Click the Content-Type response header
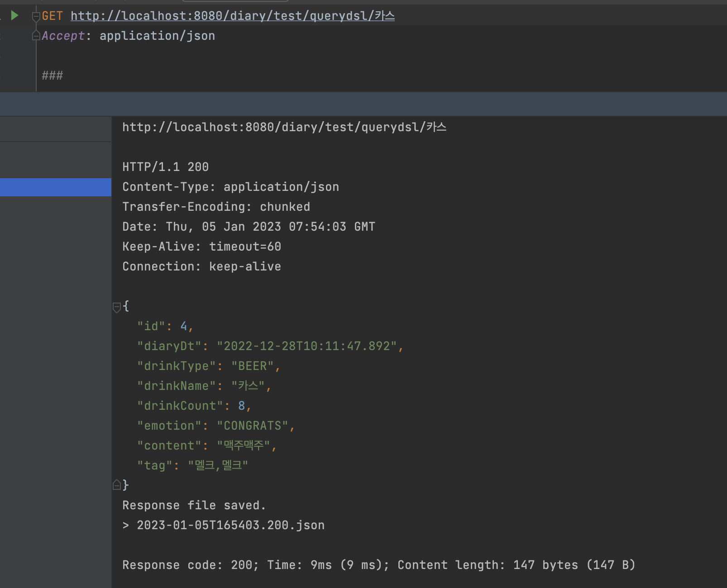Image resolution: width=727 pixels, height=588 pixels. click(231, 187)
